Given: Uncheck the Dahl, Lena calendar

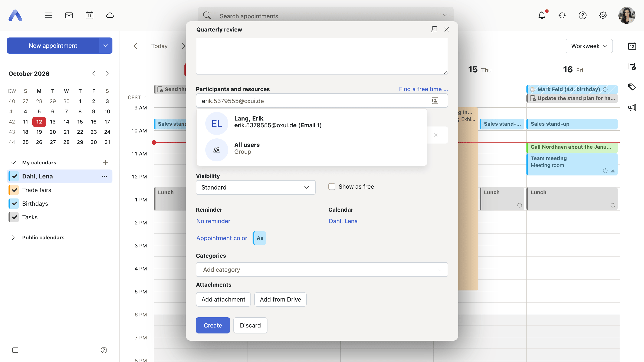Looking at the screenshot, I should click(14, 177).
